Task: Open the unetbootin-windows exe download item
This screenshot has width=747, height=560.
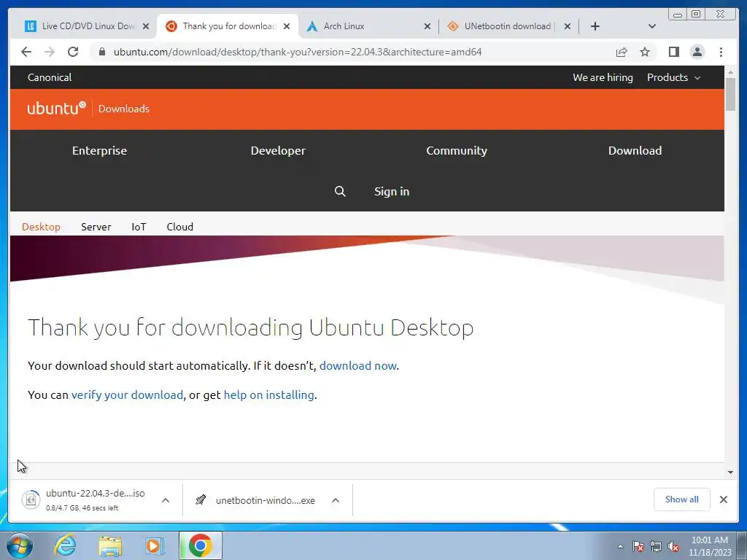Action: [256, 500]
